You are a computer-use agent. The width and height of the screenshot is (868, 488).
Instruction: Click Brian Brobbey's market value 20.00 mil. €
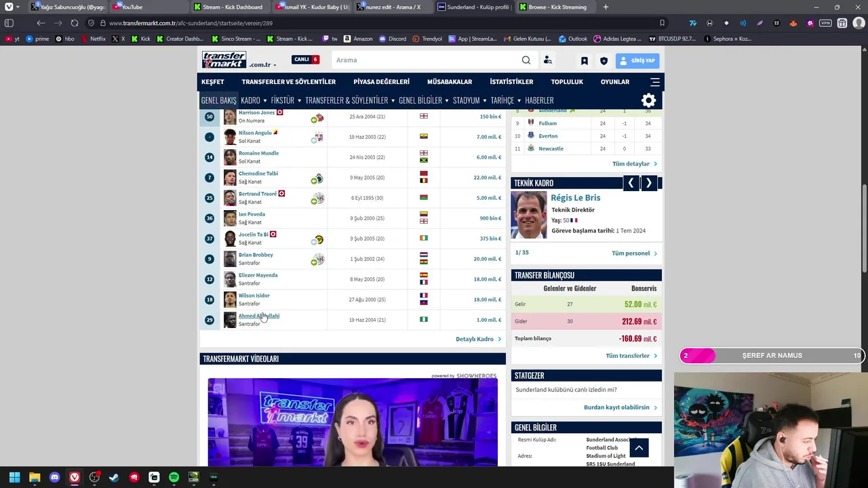tap(488, 259)
